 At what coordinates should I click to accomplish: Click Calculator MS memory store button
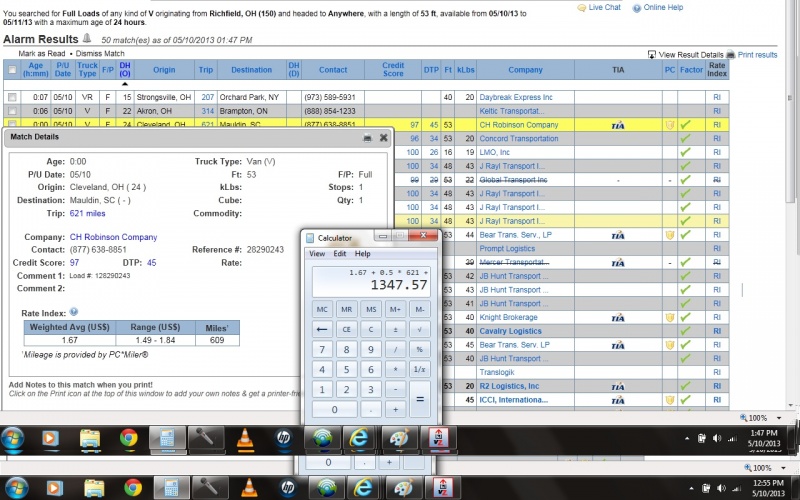[371, 309]
